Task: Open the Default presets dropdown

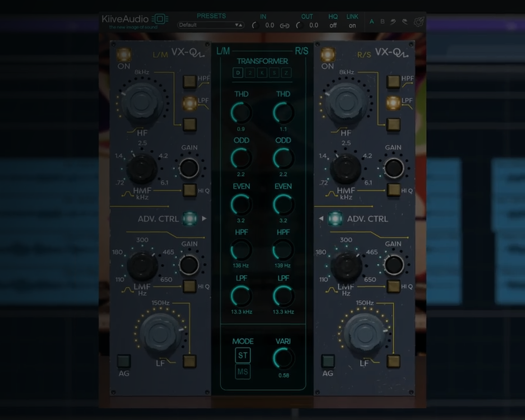Action: pos(211,25)
